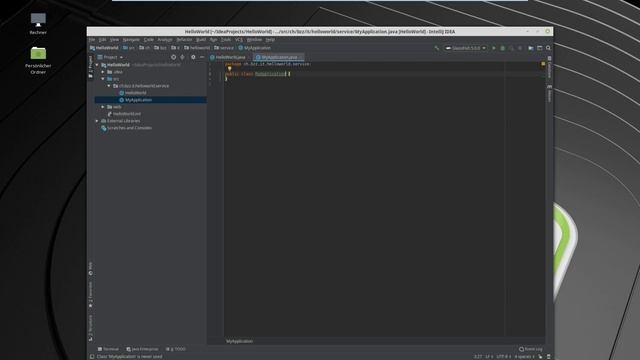Screen dimensions: 640x360
Task: Click the Search Everywhere magnifier icon
Action: point(548,48)
